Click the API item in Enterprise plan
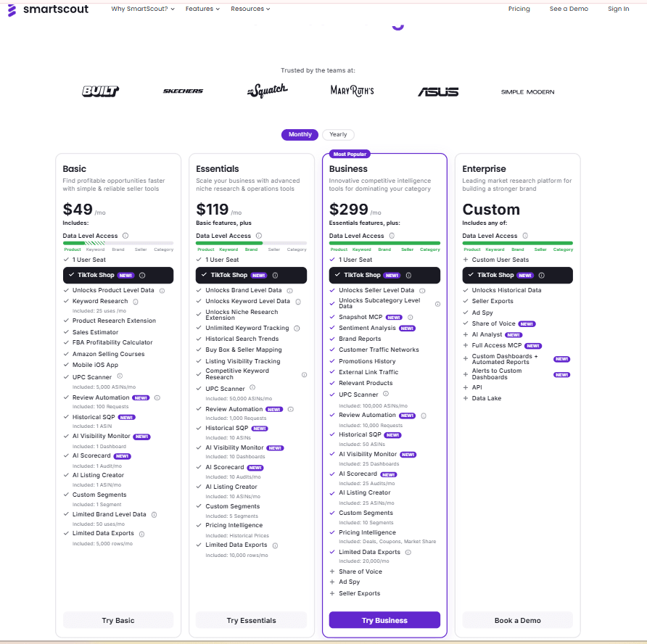 click(477, 387)
